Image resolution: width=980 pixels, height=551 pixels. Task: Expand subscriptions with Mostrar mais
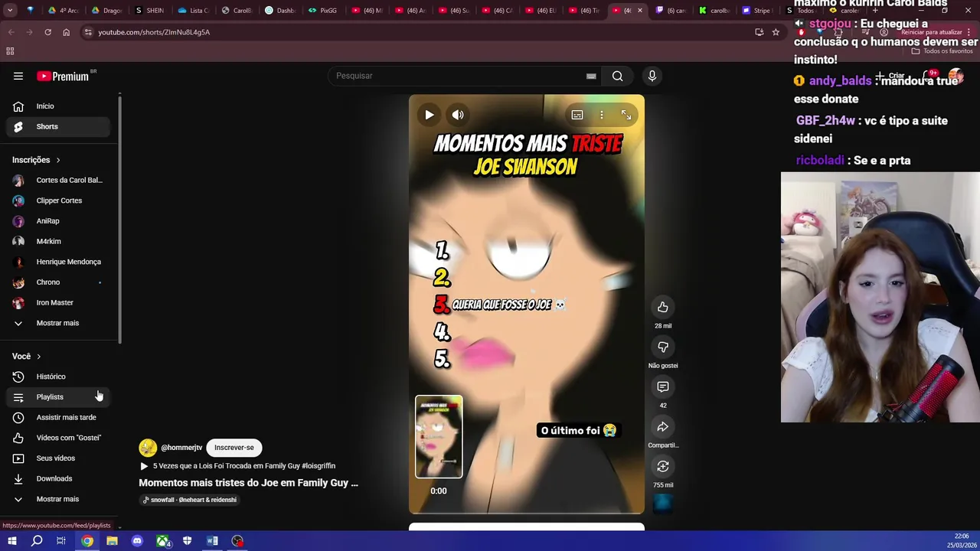coord(57,323)
